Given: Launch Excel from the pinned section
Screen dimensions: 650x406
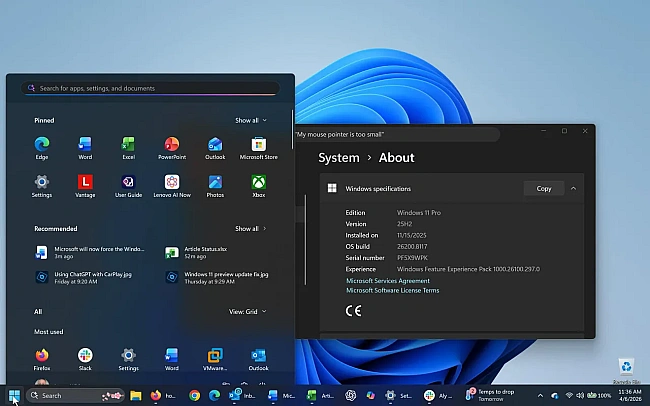Looking at the screenshot, I should point(128,146).
